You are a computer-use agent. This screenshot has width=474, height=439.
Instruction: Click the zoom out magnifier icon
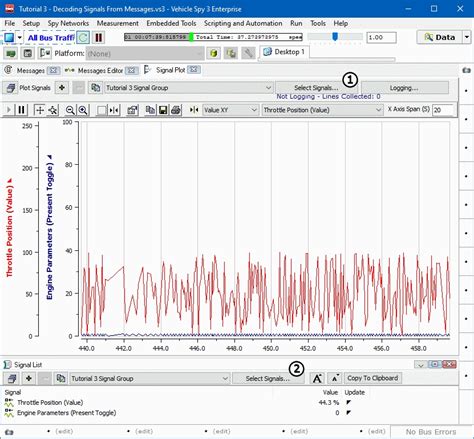point(70,110)
